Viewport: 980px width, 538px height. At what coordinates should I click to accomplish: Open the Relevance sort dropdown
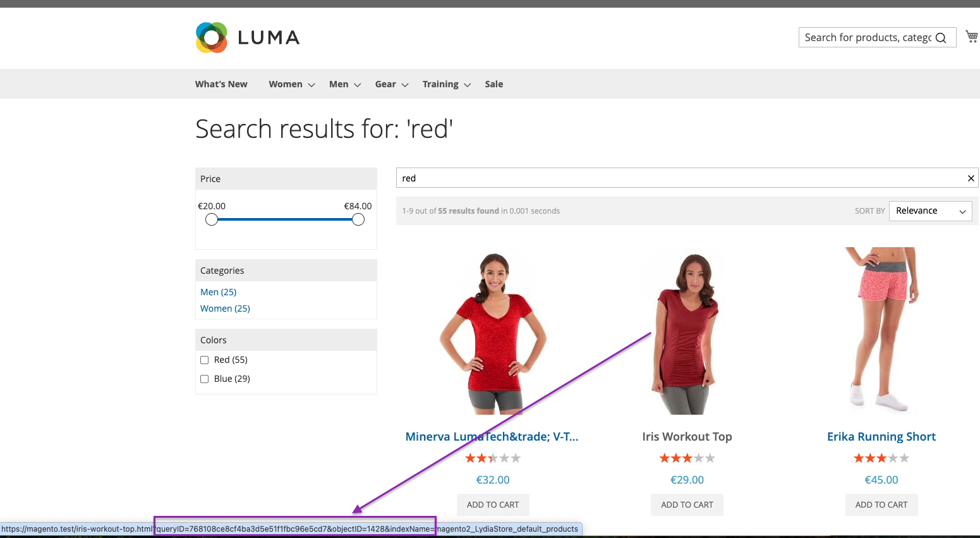(930, 211)
